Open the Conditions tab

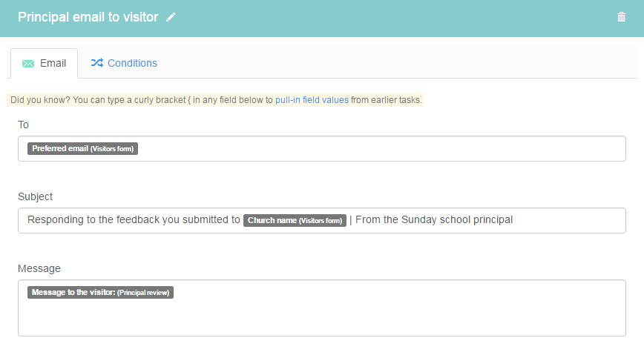click(124, 63)
